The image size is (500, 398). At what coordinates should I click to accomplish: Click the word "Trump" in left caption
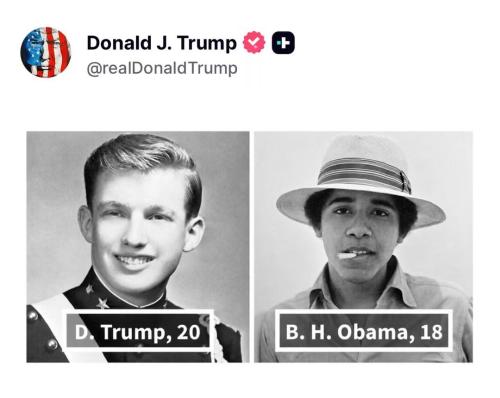[x=136, y=333]
